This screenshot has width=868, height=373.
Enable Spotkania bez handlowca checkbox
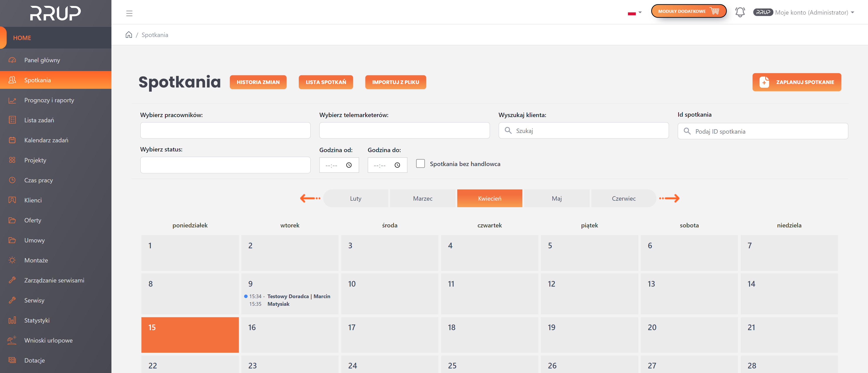click(420, 164)
